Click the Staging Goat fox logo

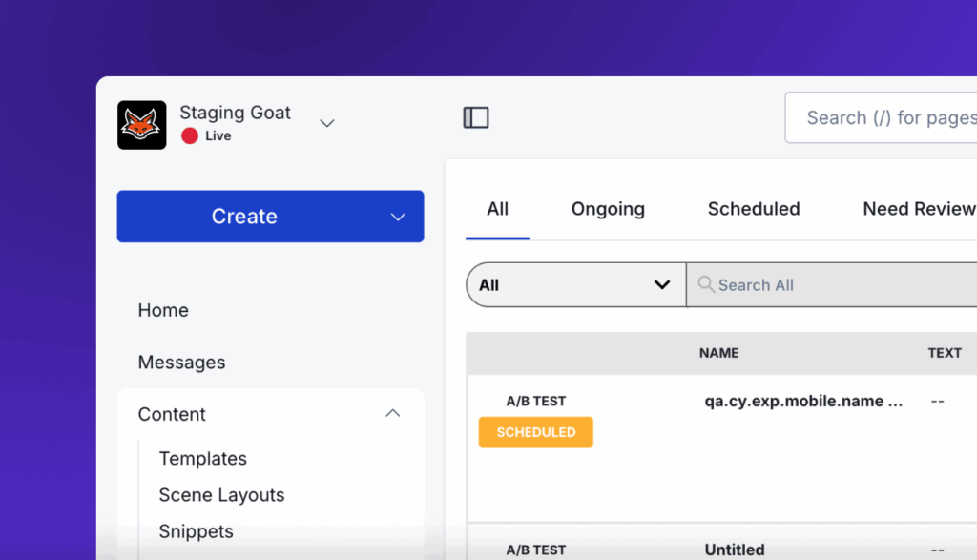[x=142, y=125]
